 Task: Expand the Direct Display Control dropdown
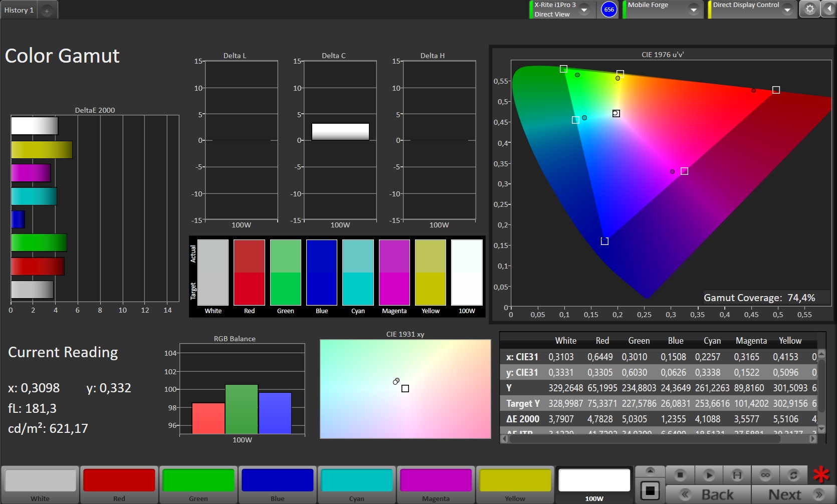coord(787,10)
